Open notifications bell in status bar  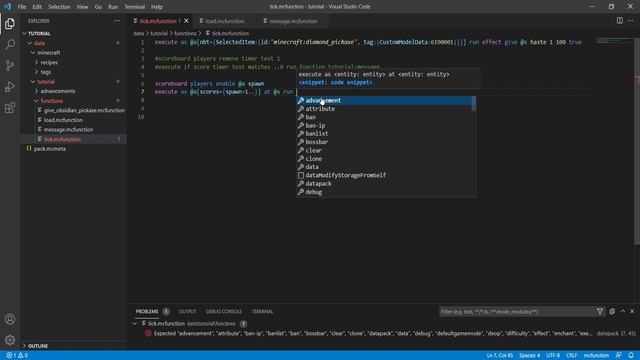[631, 356]
